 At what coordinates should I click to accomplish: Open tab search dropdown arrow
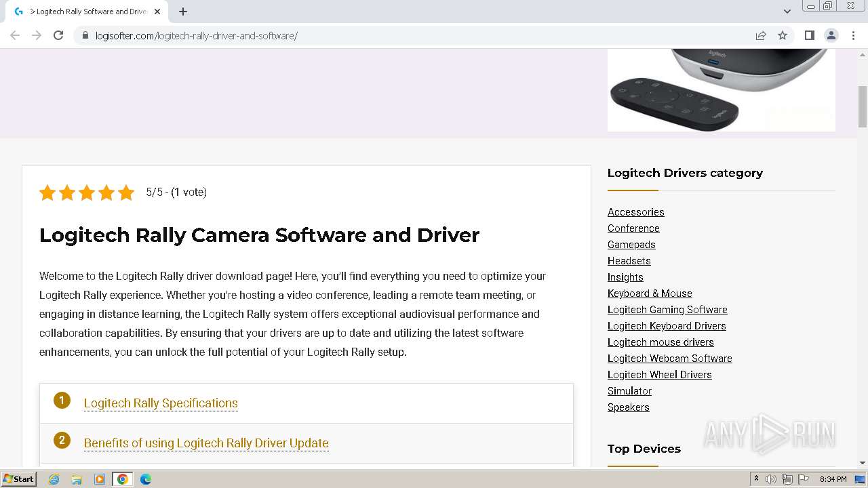[787, 12]
